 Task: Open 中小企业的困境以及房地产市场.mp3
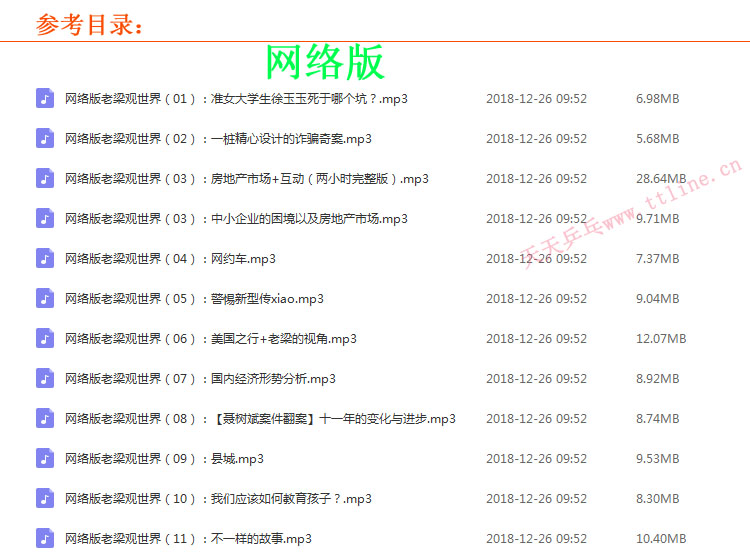tap(236, 219)
